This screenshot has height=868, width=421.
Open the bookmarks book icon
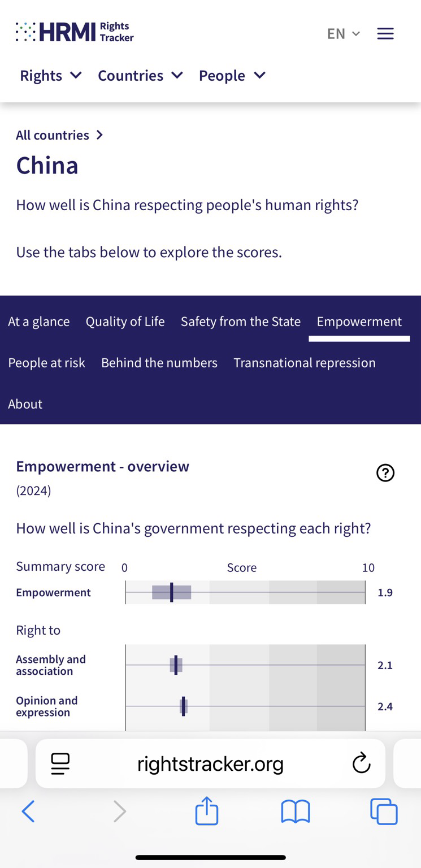click(296, 811)
